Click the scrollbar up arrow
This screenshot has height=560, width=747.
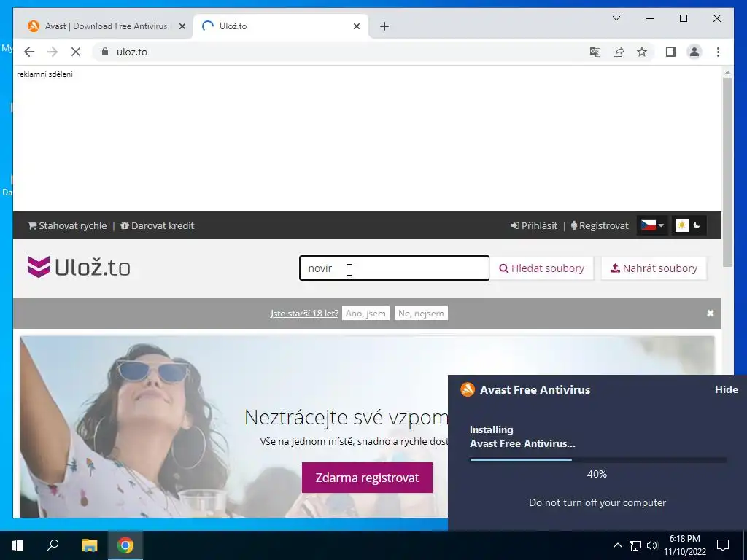point(727,72)
